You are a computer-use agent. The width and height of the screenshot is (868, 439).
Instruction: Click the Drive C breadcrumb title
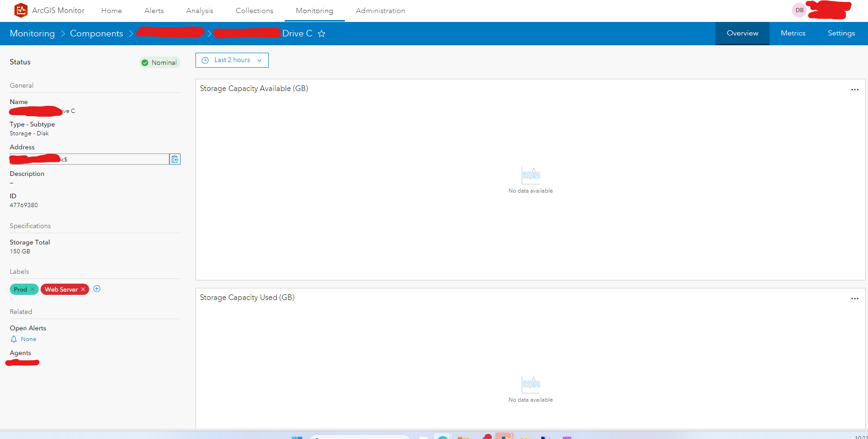(x=297, y=34)
